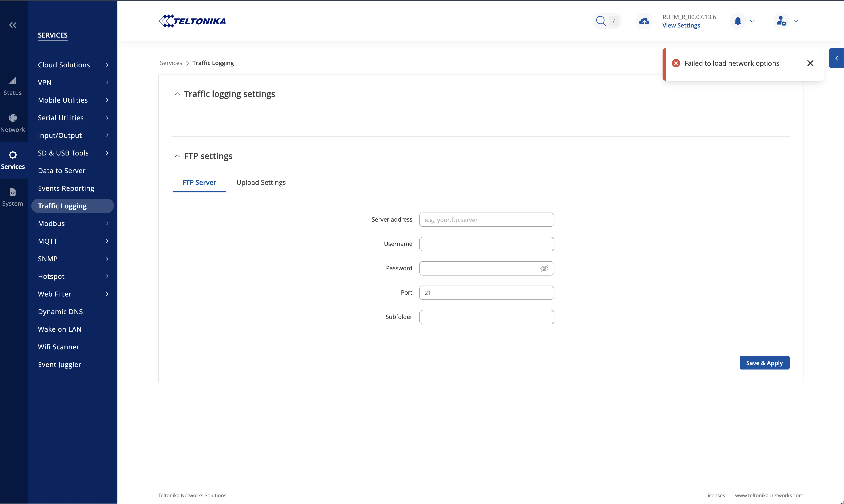Focus the Username field

point(487,244)
